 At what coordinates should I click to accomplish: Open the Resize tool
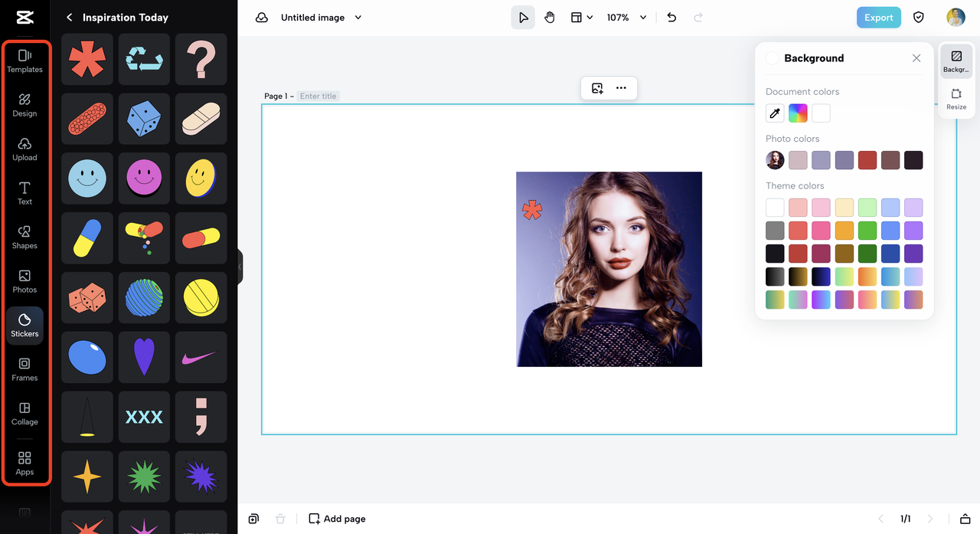[956, 99]
